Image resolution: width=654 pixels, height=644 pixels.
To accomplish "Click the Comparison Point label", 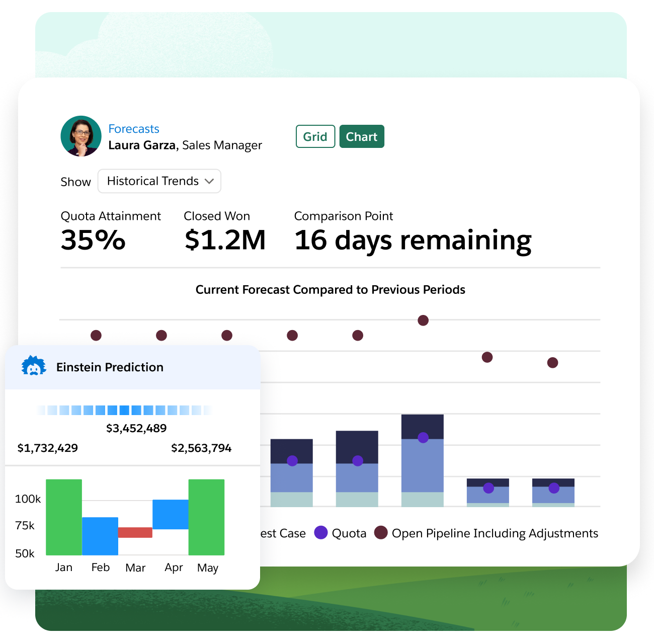I will tap(344, 216).
